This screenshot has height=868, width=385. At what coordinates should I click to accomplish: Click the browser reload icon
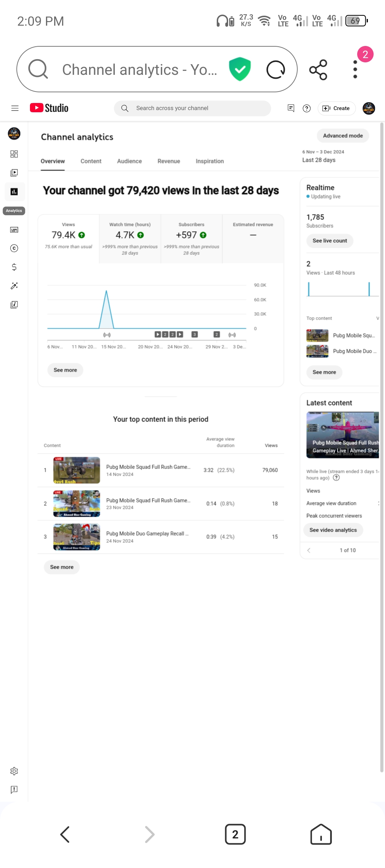pyautogui.click(x=276, y=69)
